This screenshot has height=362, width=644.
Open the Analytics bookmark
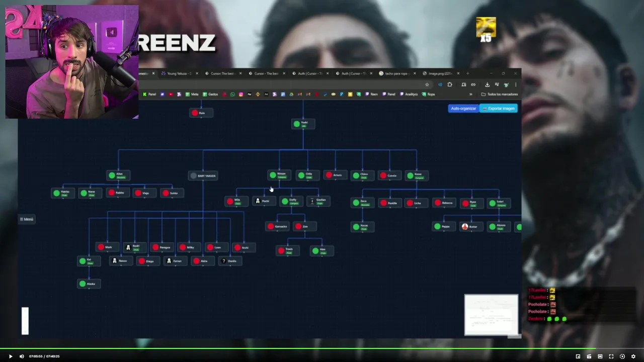click(x=408, y=94)
